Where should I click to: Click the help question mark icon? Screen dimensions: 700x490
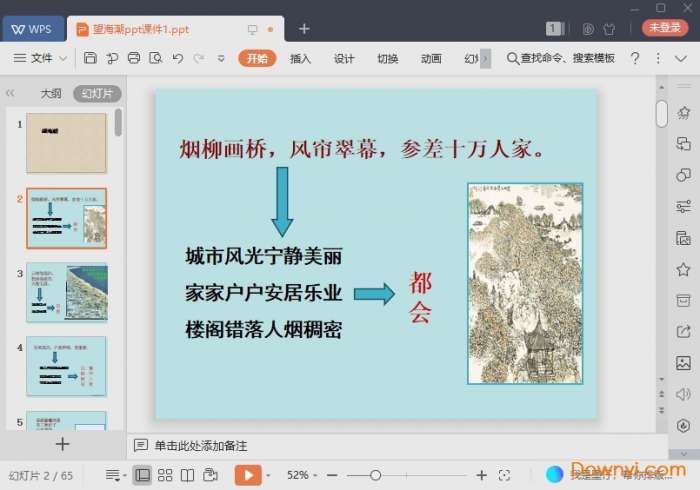point(634,59)
